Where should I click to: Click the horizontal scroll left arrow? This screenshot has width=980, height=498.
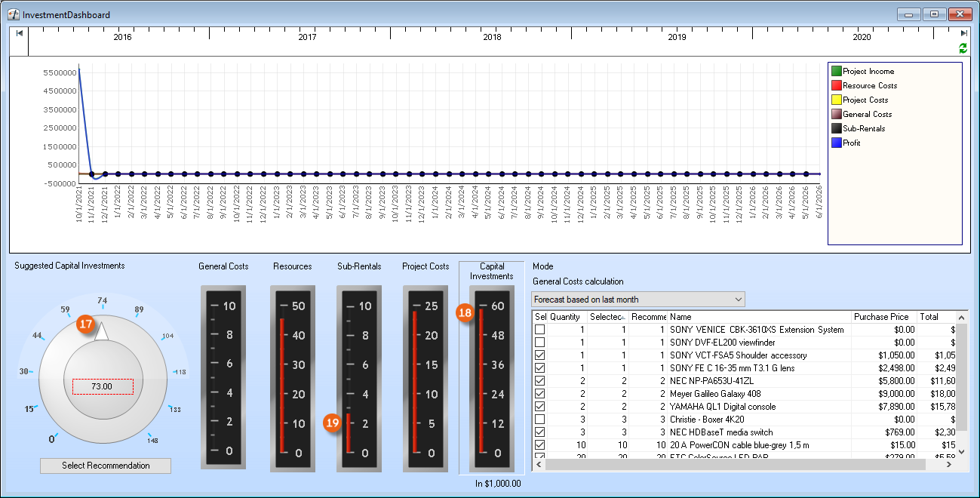[x=539, y=465]
